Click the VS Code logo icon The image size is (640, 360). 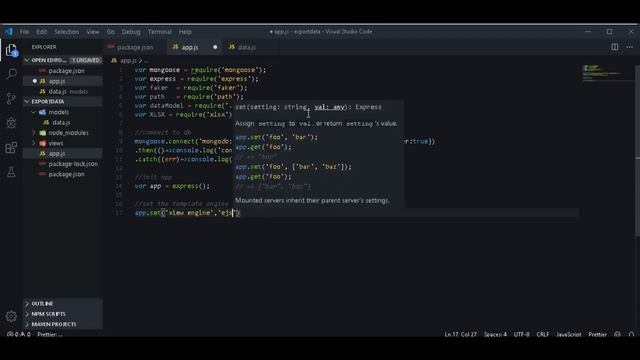click(x=9, y=31)
